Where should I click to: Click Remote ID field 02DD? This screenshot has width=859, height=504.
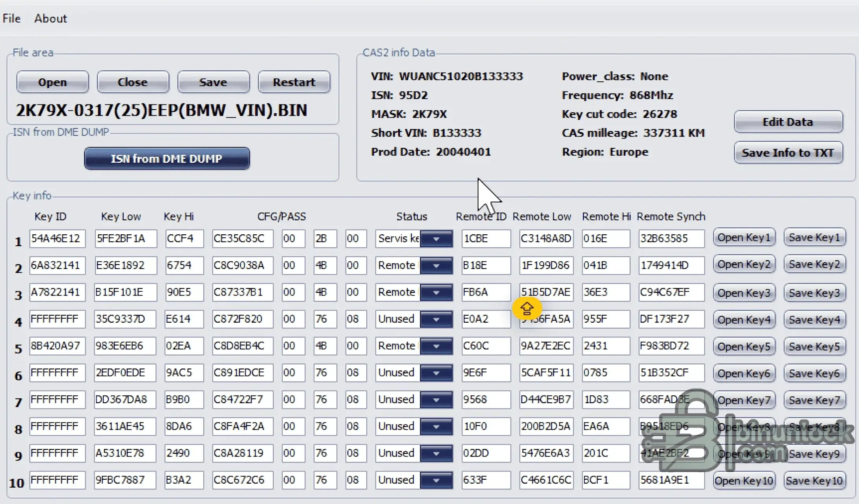tap(486, 453)
